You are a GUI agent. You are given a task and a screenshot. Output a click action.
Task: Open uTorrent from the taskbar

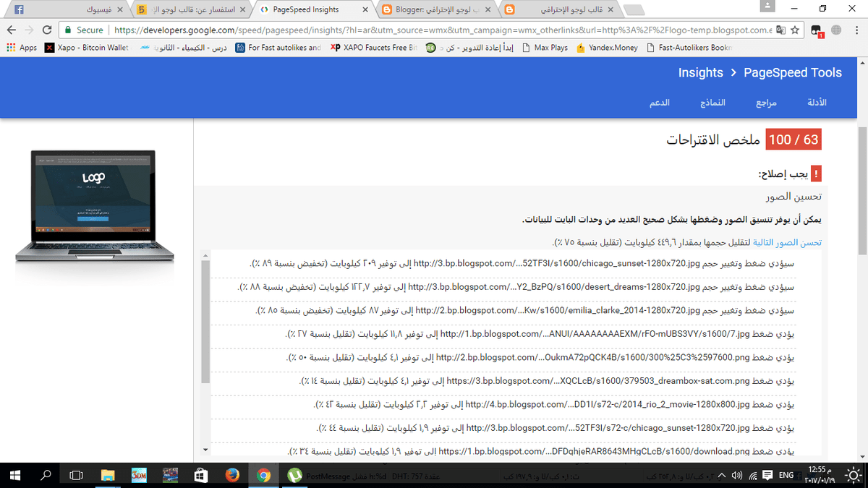(x=294, y=475)
